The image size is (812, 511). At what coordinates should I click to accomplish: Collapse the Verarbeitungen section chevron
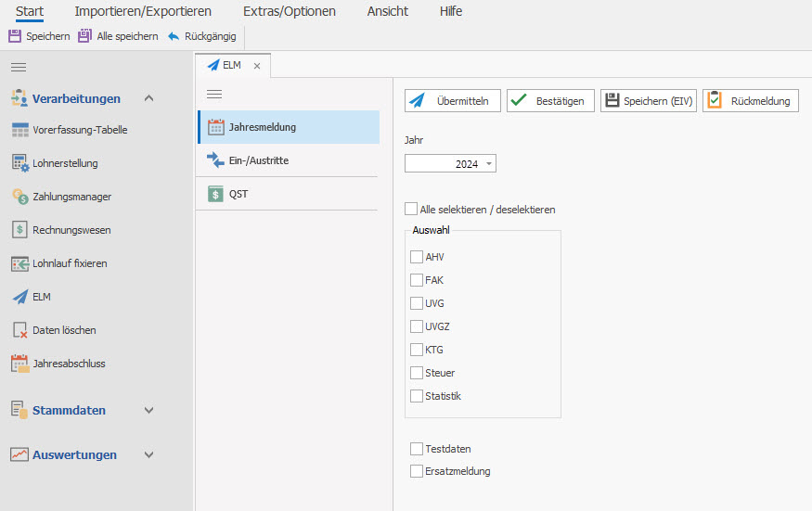coord(148,98)
